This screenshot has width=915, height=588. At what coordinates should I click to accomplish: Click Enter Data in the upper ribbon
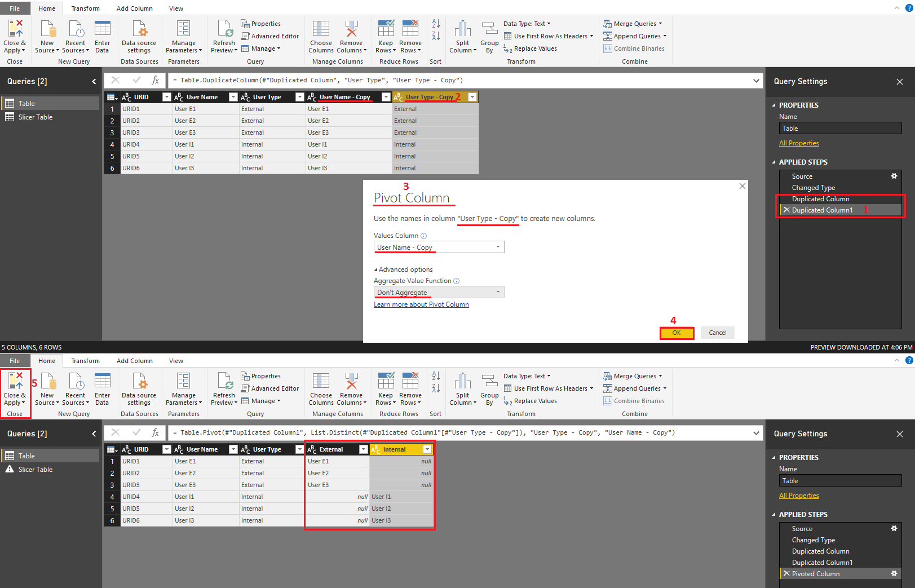tap(102, 36)
